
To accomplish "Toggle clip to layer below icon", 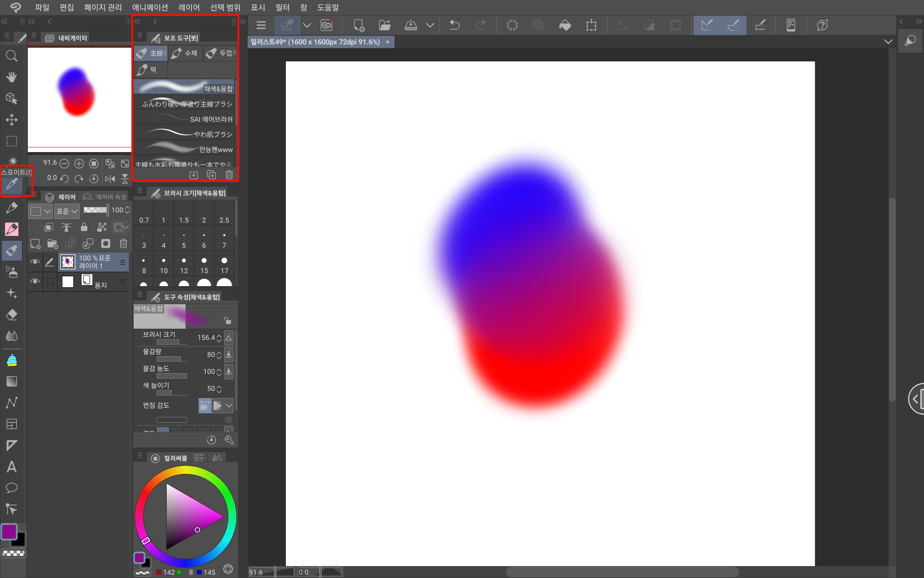I will click(48, 228).
